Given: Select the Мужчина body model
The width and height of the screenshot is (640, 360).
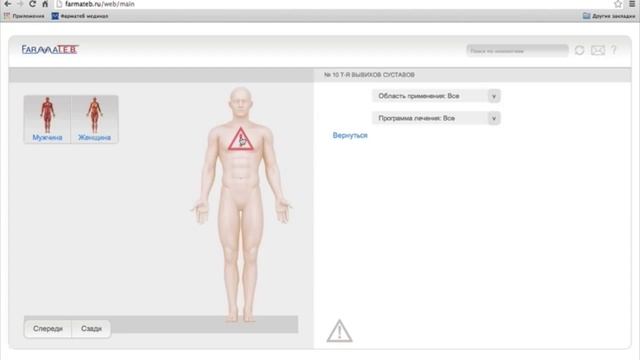Looking at the screenshot, I should pyautogui.click(x=47, y=119).
